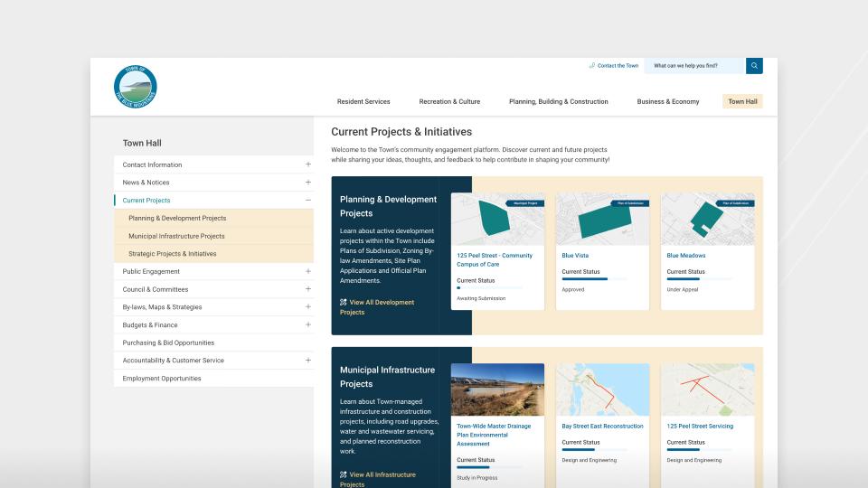Expand the News & Notices section
The image size is (868, 488).
[x=307, y=183]
